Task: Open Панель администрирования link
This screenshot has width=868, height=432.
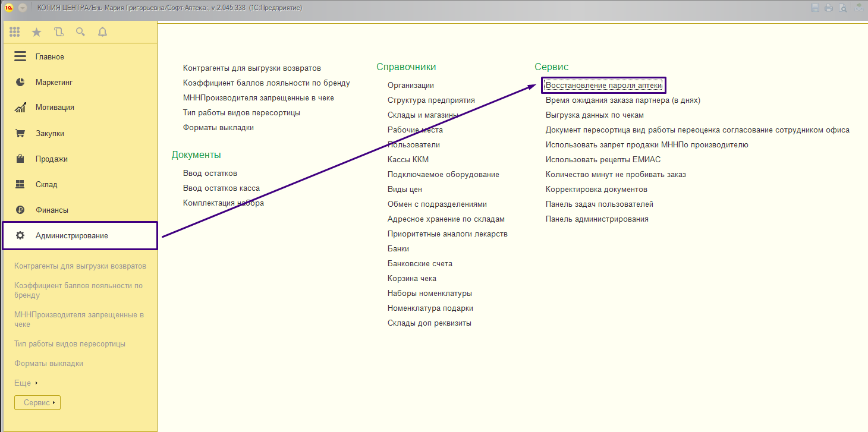Action: click(x=597, y=219)
